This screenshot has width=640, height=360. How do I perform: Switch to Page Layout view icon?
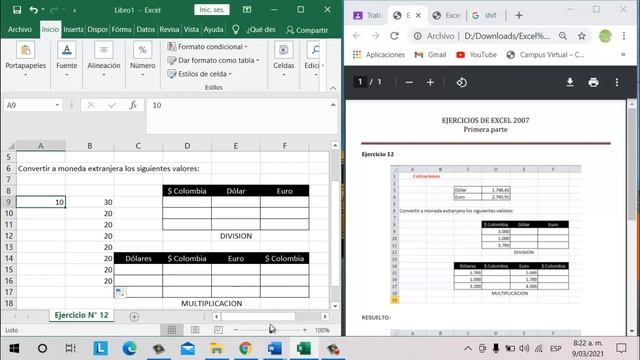[x=195, y=330]
